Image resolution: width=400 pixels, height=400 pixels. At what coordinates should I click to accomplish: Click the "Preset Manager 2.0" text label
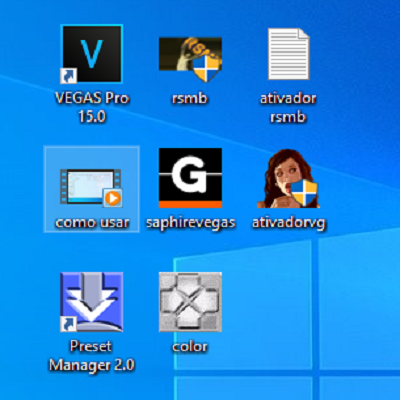click(x=92, y=355)
